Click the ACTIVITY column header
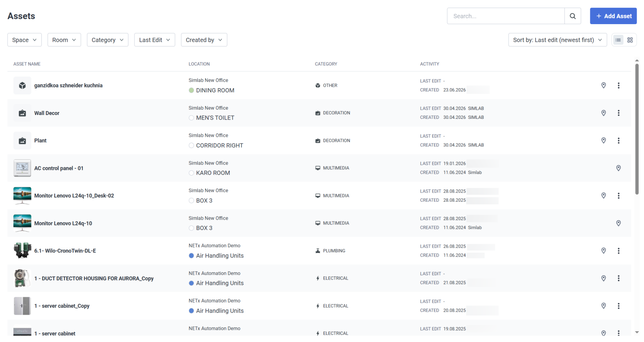Viewport: 644px width, 342px height. 429,64
